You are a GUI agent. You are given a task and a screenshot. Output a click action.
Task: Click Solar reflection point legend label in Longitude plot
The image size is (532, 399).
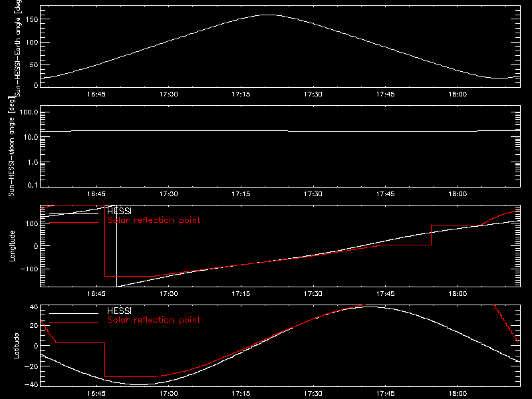point(154,220)
